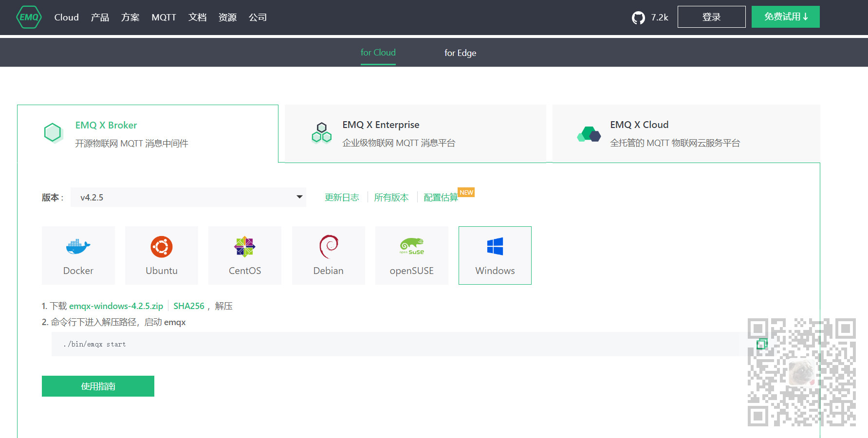
Task: Switch to the for Edge tab
Action: 460,53
